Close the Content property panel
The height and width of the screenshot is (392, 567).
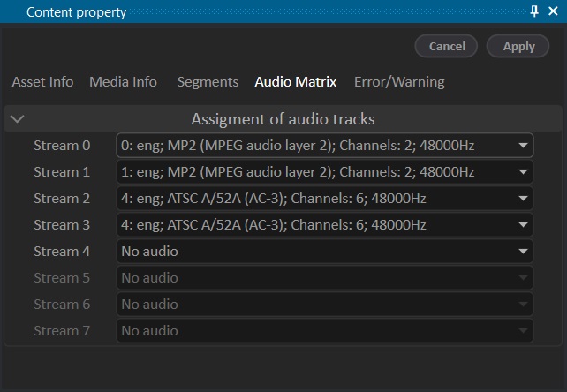pyautogui.click(x=553, y=11)
